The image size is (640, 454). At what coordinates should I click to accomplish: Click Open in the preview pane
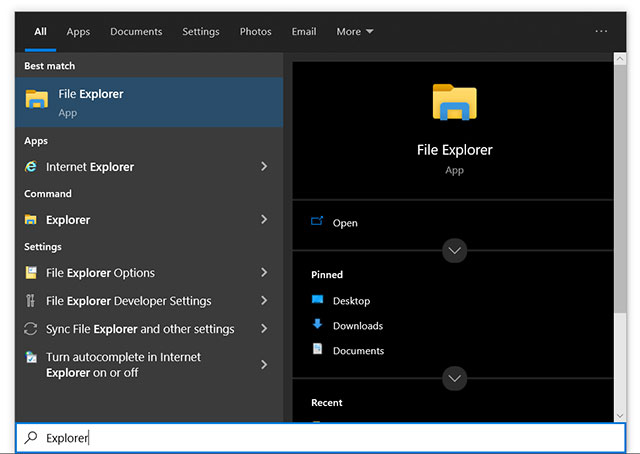point(345,223)
